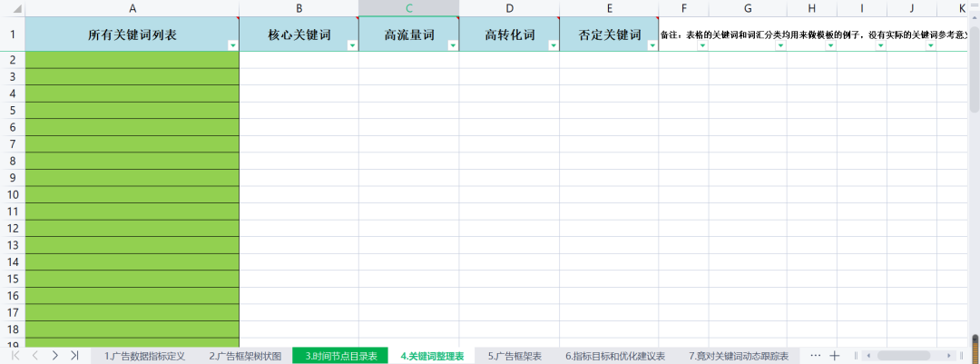Screen dimensions: 980x364
Task: Select column D header
Action: pyautogui.click(x=509, y=8)
